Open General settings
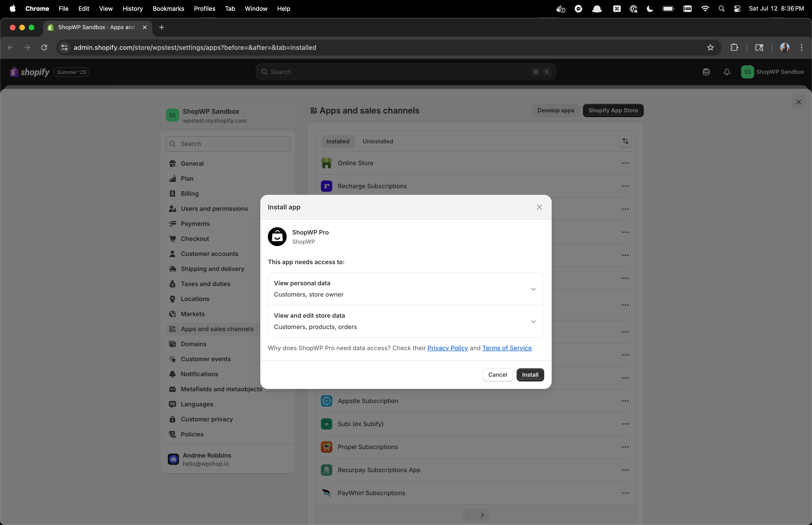The height and width of the screenshot is (525, 812). pos(228,163)
